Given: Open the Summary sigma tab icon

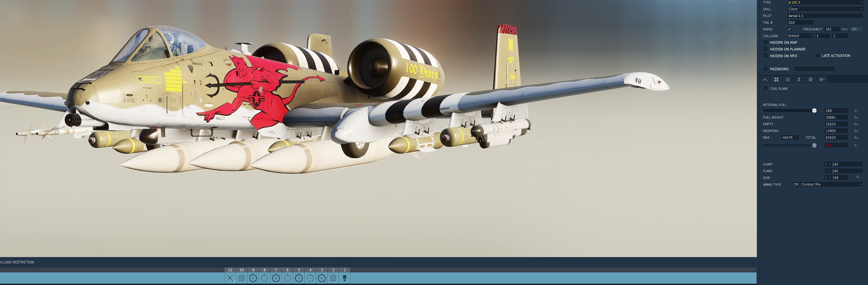Looking at the screenshot, I should [x=799, y=80].
